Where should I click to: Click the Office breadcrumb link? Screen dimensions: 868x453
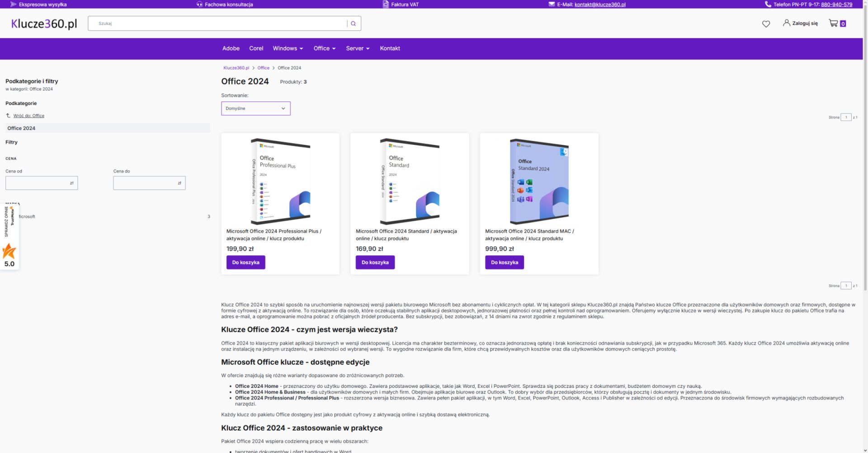[x=263, y=68]
